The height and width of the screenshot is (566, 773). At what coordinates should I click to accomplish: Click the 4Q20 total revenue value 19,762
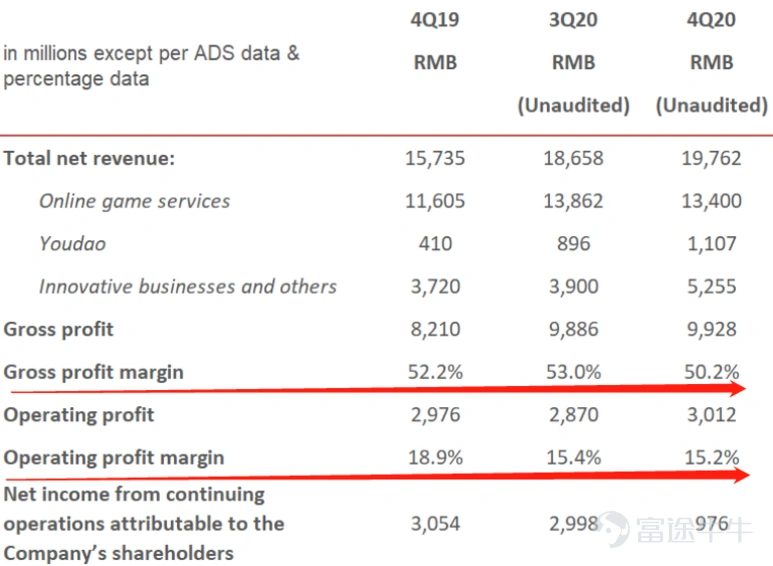point(711,158)
